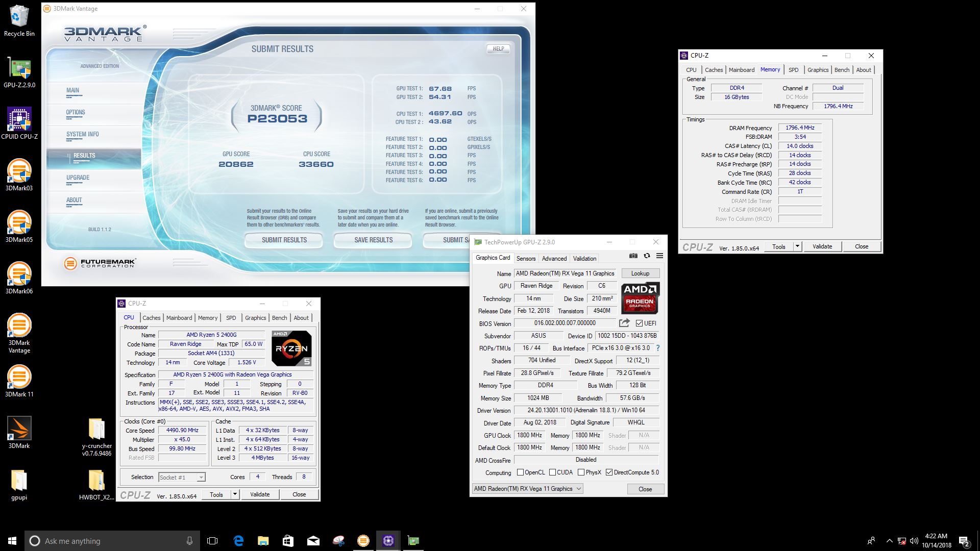
Task: Open the 3DMark03 desktop shortcut
Action: (19, 175)
